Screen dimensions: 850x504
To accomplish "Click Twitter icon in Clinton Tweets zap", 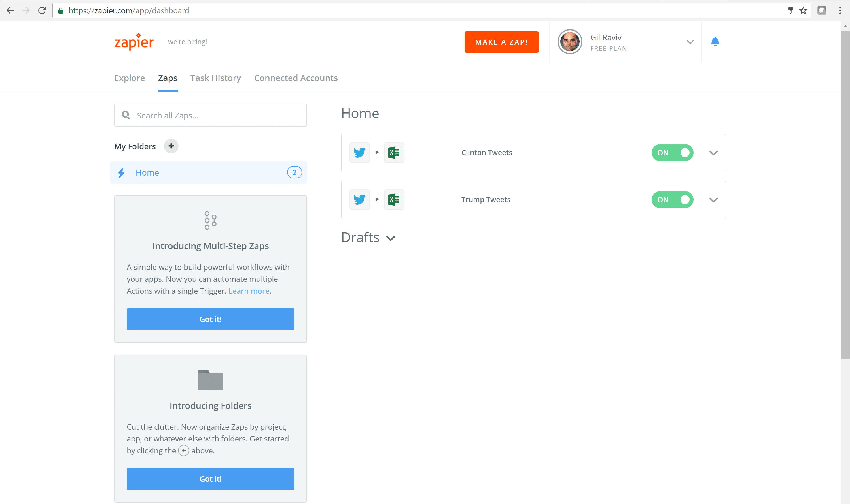I will pyautogui.click(x=360, y=153).
